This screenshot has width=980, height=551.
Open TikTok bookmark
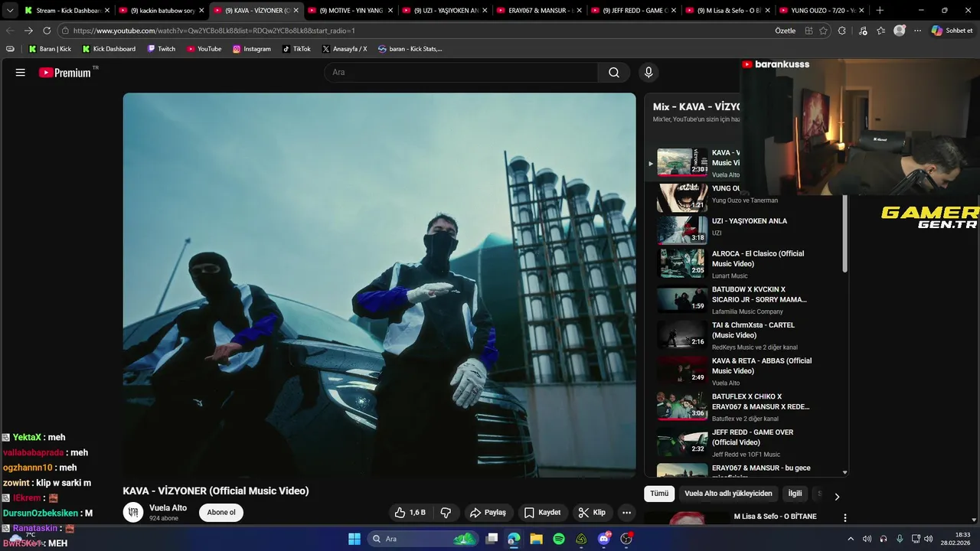[296, 49]
